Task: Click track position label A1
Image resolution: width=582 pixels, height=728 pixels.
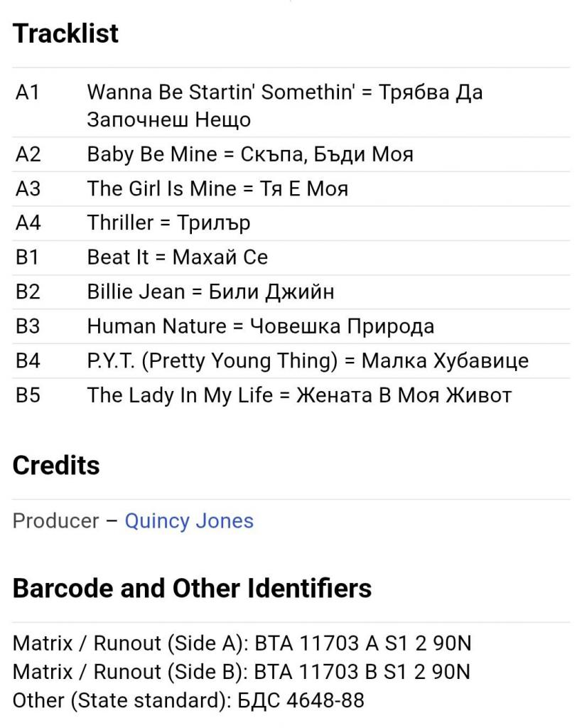Action: coord(28,92)
